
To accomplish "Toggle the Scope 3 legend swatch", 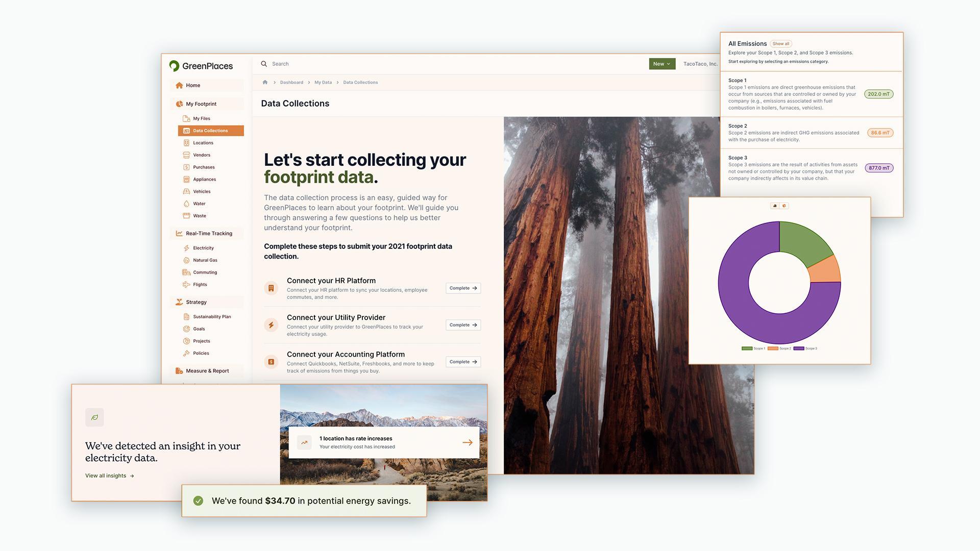I will click(x=798, y=348).
